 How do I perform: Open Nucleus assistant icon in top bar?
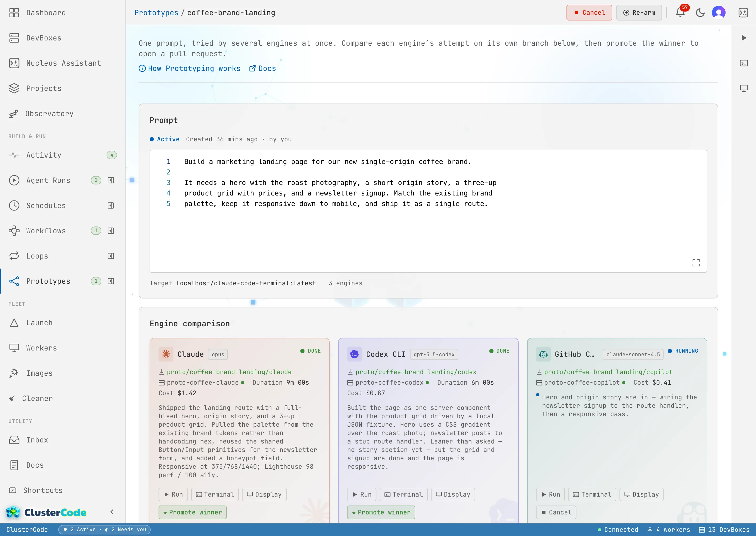743,13
